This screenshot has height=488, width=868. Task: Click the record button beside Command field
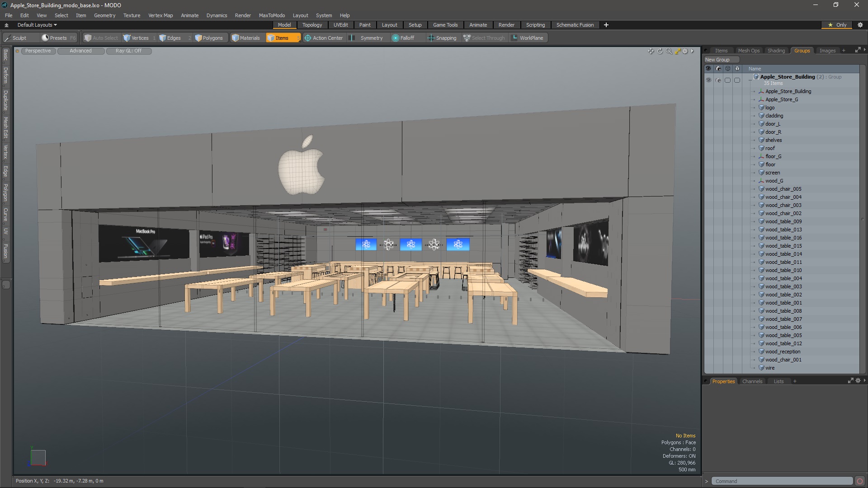860,481
